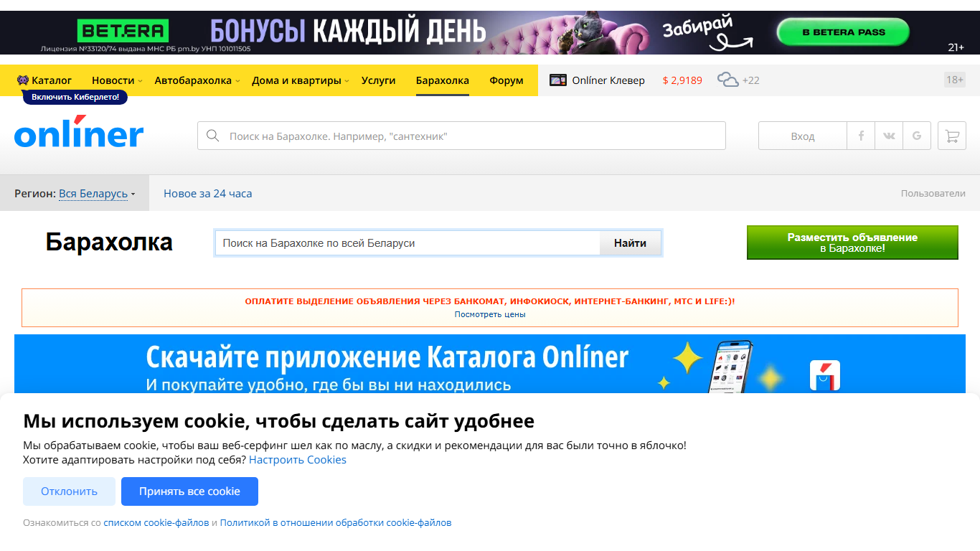
Task: Click the VK login icon
Action: 889,136
